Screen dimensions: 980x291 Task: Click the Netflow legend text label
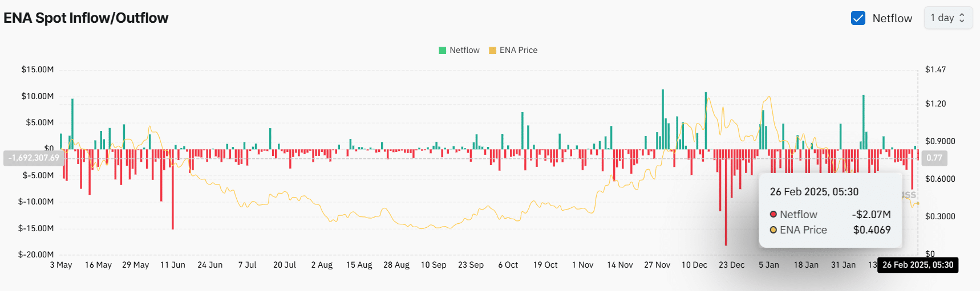(464, 50)
